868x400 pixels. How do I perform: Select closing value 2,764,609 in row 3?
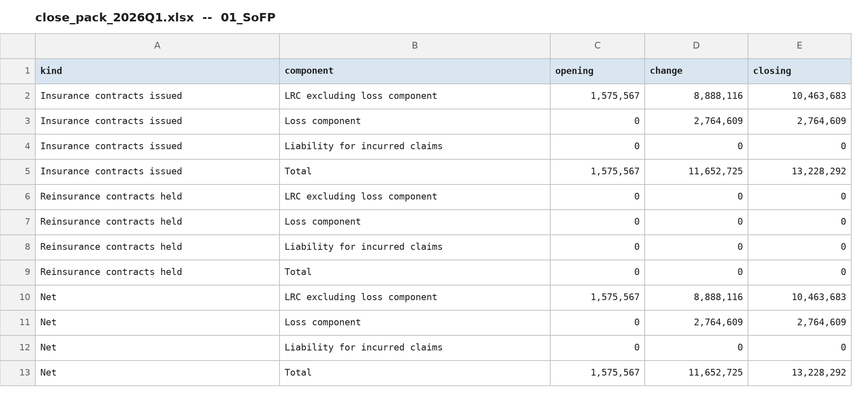tap(800, 122)
